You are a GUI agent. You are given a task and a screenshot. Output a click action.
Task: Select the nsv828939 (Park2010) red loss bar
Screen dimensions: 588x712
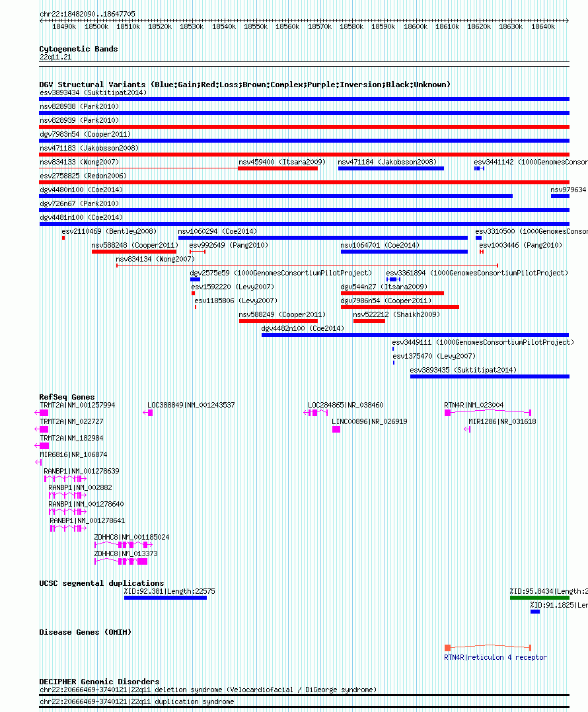pyautogui.click(x=304, y=127)
